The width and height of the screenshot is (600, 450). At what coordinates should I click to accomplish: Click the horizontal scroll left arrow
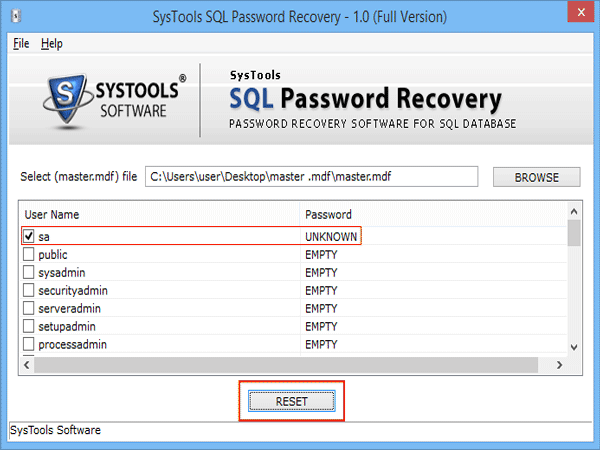point(27,365)
